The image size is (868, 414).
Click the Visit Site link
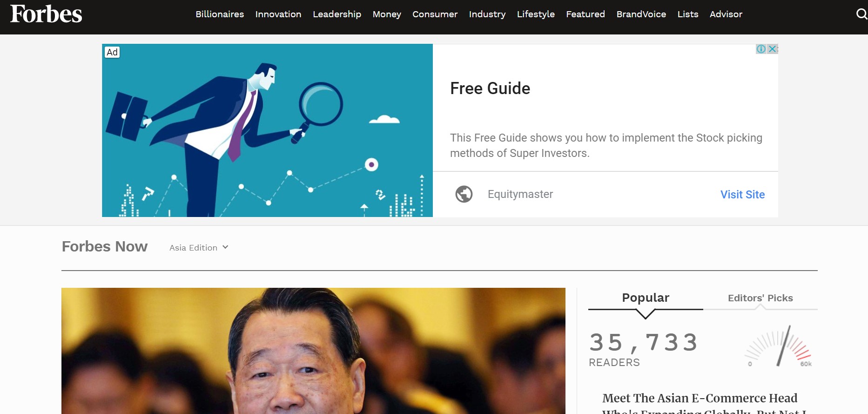click(742, 195)
